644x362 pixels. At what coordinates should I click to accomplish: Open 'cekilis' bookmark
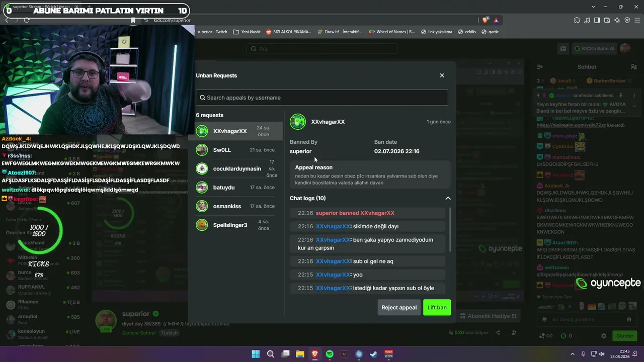tap(467, 32)
